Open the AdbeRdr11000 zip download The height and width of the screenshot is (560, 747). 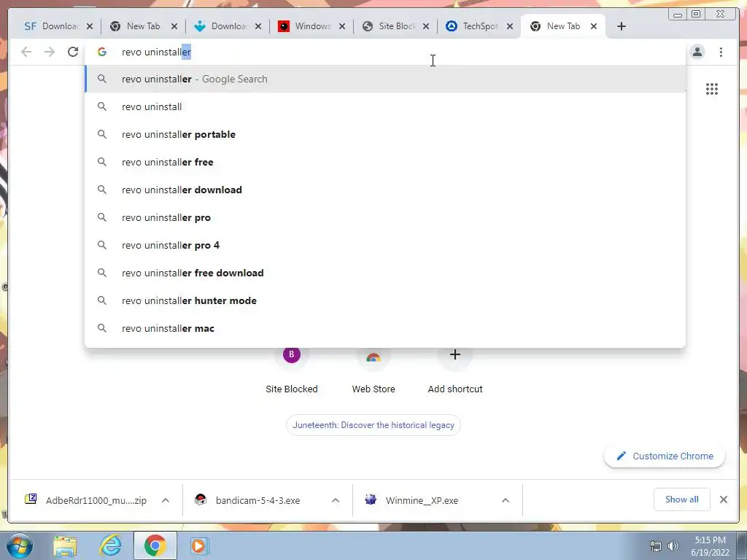point(86,500)
